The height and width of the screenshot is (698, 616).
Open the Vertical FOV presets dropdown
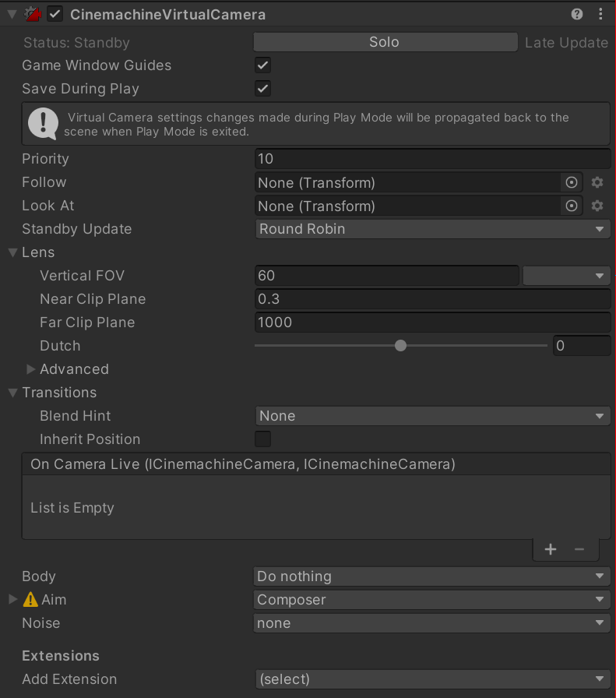(566, 276)
